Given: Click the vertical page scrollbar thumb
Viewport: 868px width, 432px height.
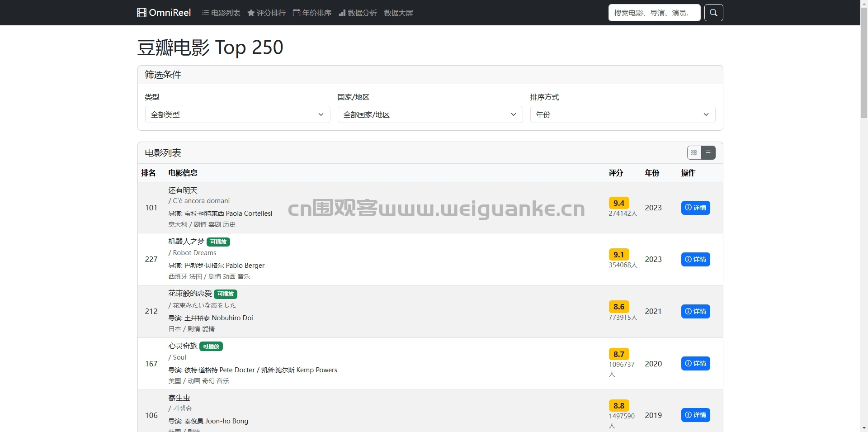Looking at the screenshot, I should [x=864, y=63].
